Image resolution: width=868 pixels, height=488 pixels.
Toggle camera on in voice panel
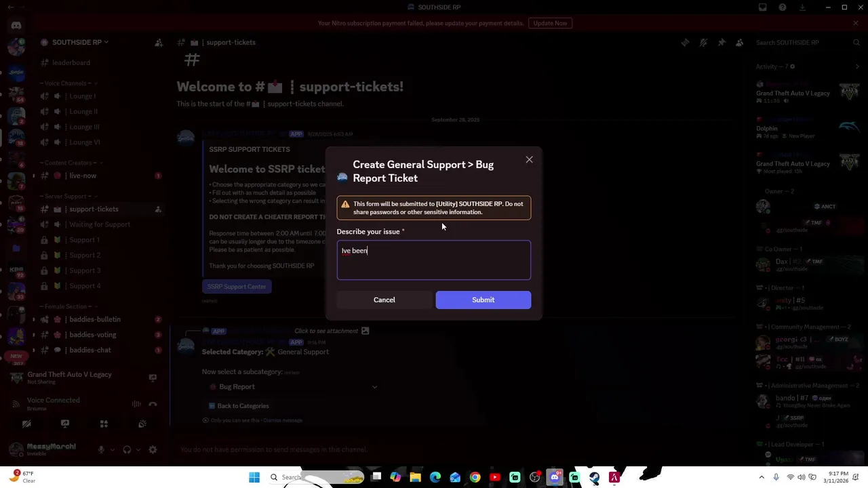coord(26,424)
